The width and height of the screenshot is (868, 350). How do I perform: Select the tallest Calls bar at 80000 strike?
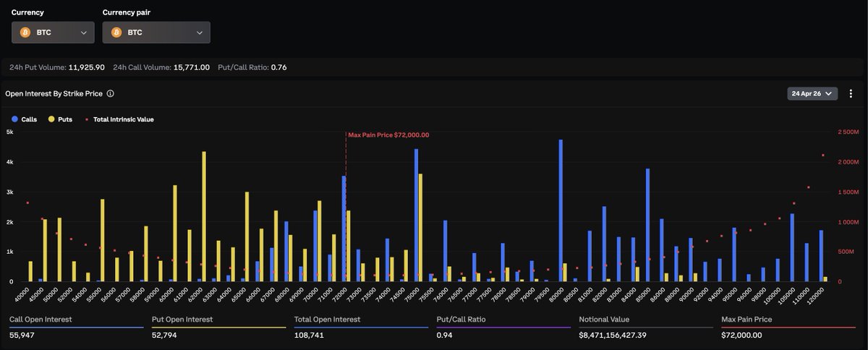point(561,210)
